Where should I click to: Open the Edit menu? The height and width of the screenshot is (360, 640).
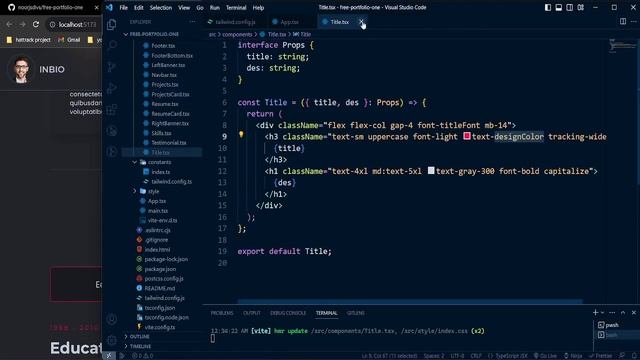[139, 7]
